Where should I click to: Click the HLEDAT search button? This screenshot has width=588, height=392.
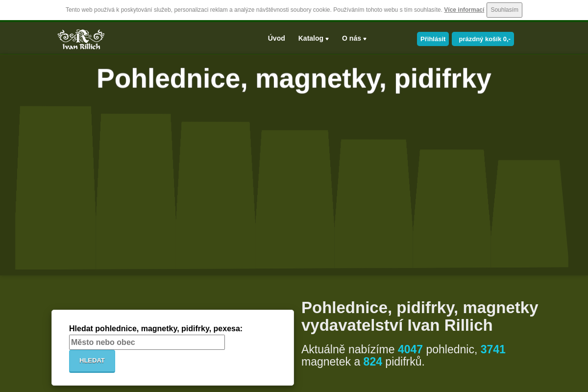coord(92,361)
